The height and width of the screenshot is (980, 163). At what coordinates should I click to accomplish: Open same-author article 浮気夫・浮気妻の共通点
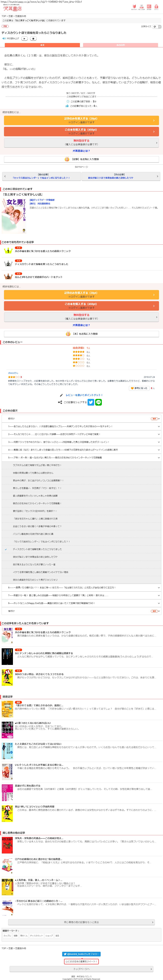point(39,838)
